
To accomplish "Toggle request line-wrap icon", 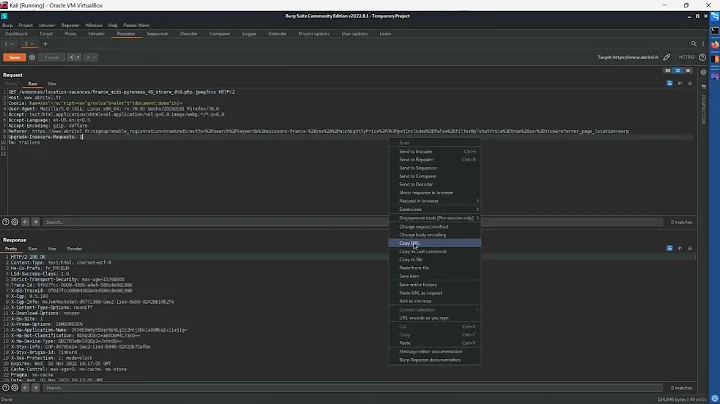I will pos(669,84).
